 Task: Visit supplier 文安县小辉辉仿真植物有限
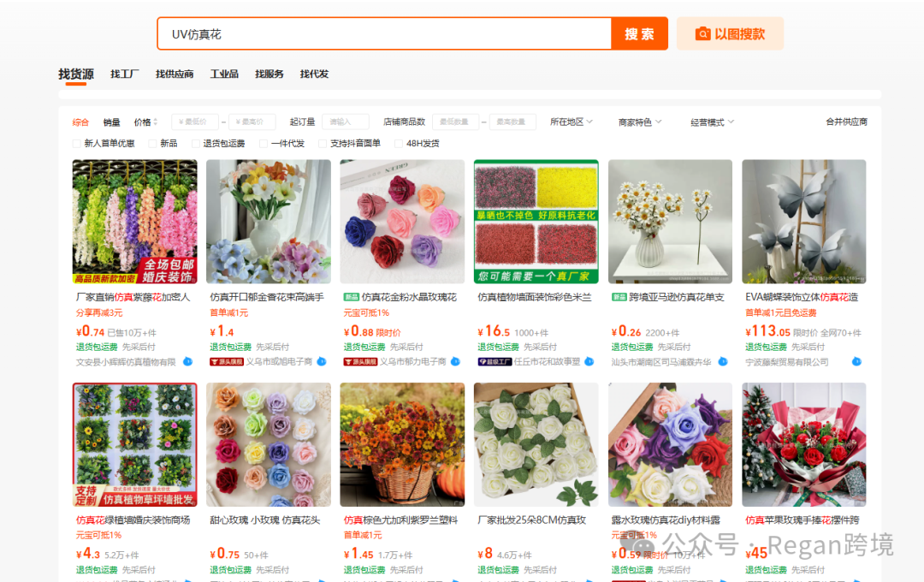(x=126, y=362)
